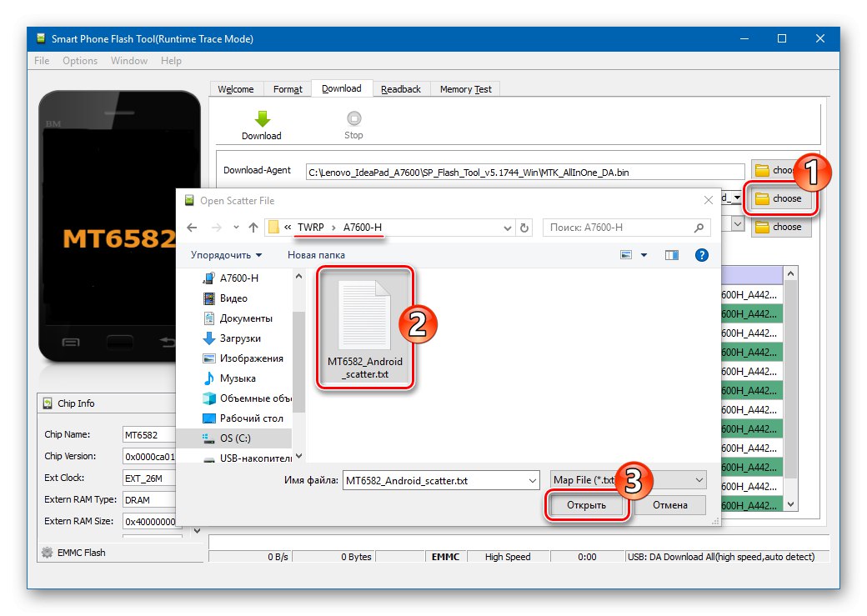
Task: Click bottom choose button for authentication file
Action: click(781, 227)
